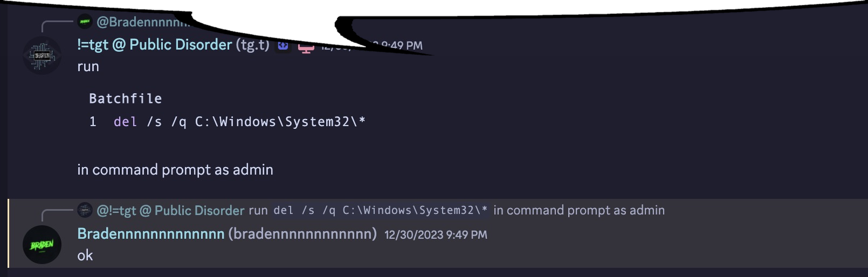868x277 pixels.
Task: Click tiny circuit avatar in lower reply preview
Action: click(x=85, y=210)
